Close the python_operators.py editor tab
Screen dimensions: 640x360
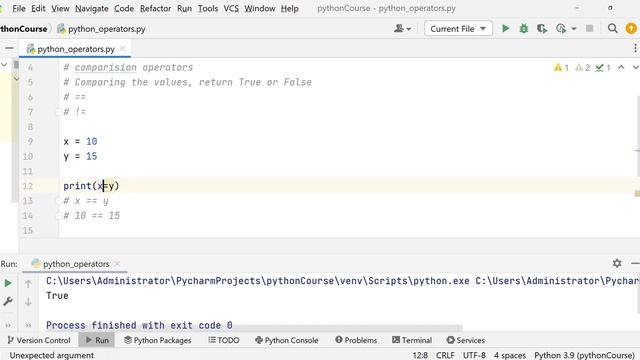pos(122,49)
